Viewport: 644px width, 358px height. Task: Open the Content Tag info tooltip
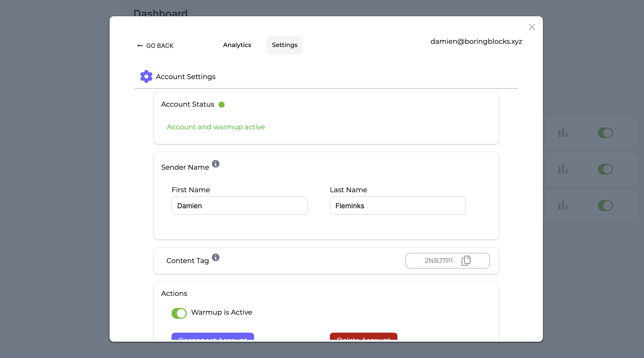click(x=216, y=258)
